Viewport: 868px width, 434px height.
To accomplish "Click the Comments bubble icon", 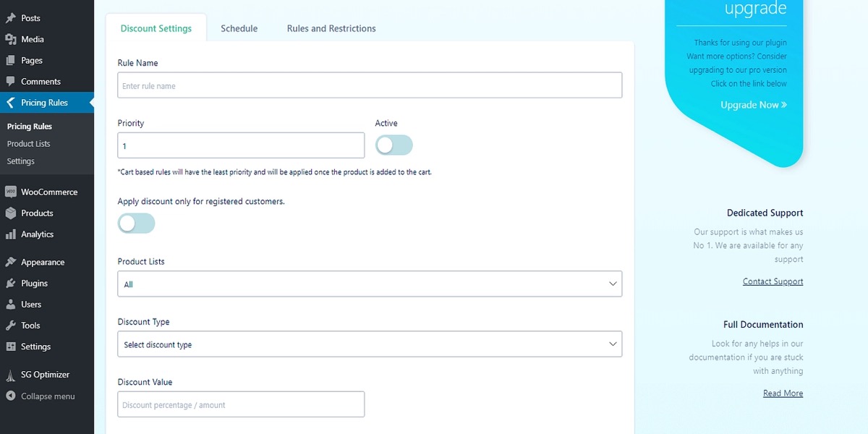I will [x=11, y=82].
